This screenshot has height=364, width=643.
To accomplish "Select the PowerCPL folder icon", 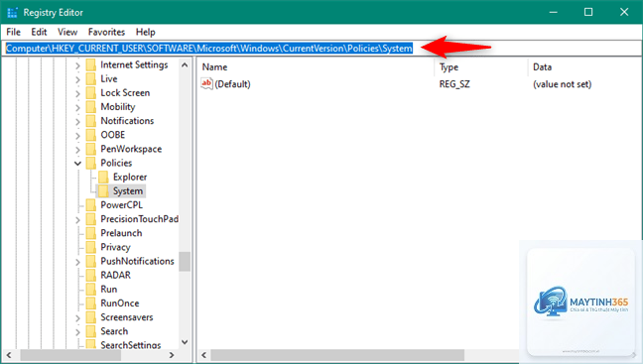I will [x=91, y=205].
